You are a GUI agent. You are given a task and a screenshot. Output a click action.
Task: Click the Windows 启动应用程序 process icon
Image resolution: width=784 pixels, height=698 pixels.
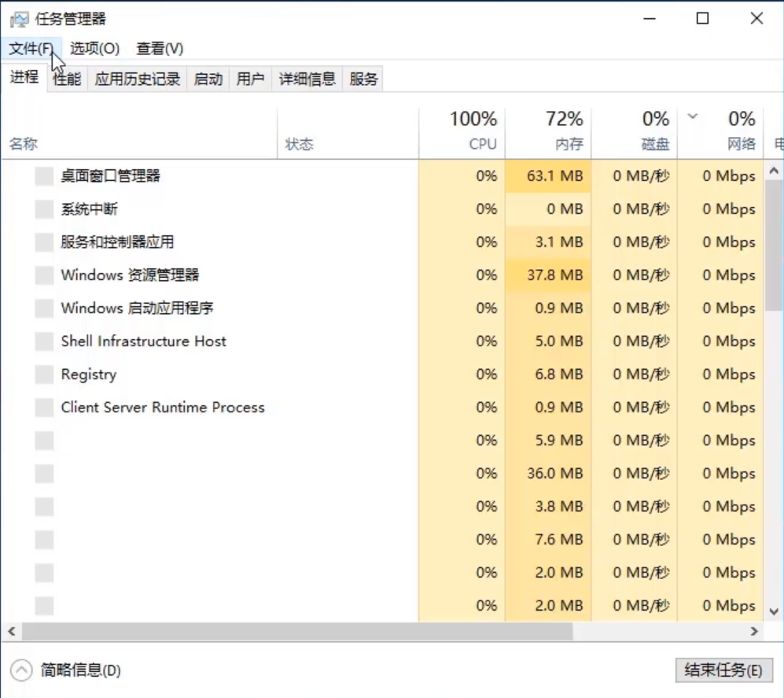pyautogui.click(x=43, y=308)
